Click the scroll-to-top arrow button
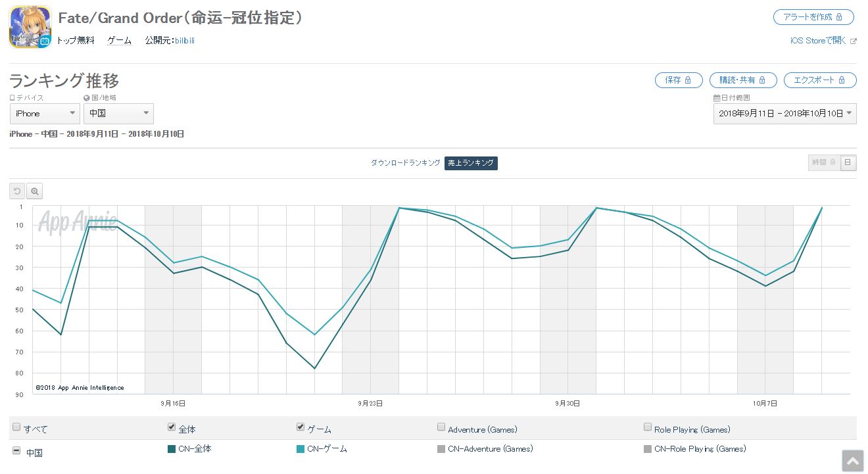This screenshot has width=868, height=474. click(853, 461)
